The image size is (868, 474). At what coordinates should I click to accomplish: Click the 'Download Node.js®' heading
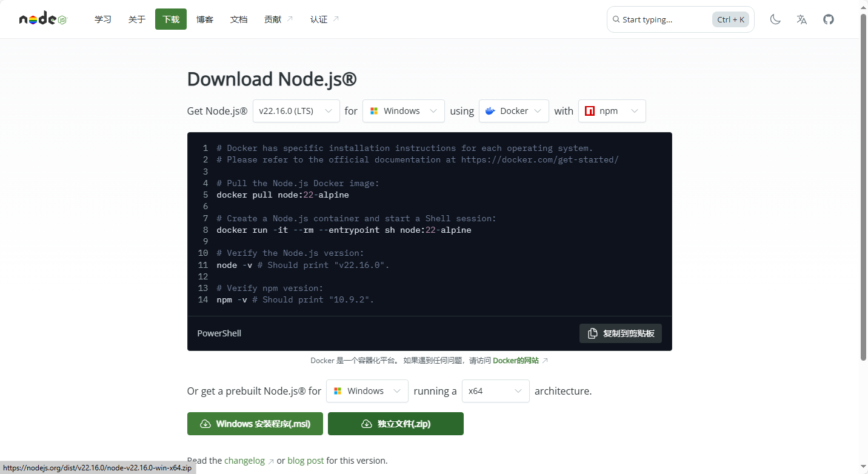pyautogui.click(x=272, y=79)
